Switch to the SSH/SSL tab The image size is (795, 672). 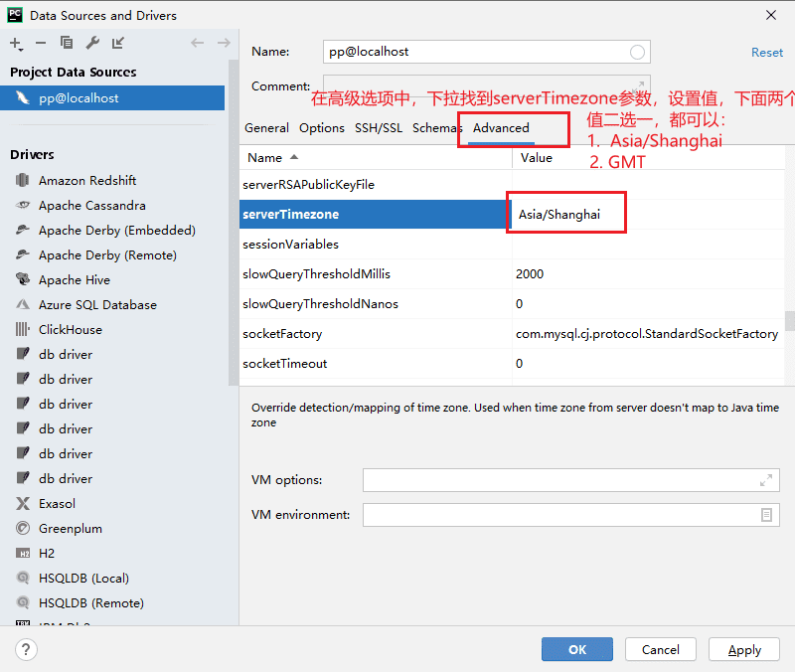click(379, 128)
